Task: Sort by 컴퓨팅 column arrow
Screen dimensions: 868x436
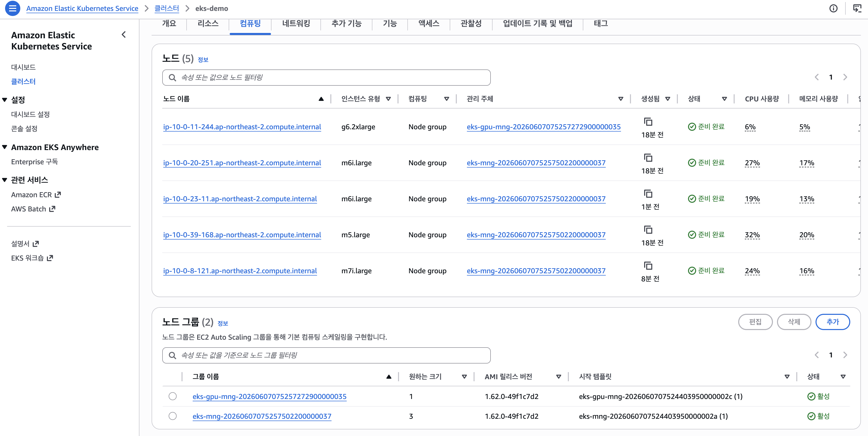Action: pos(446,99)
